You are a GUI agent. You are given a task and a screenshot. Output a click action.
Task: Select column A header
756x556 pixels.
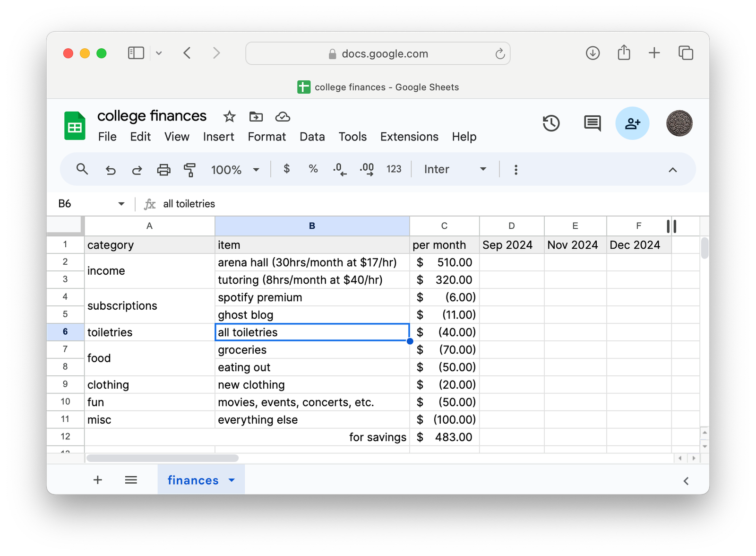[x=149, y=226]
